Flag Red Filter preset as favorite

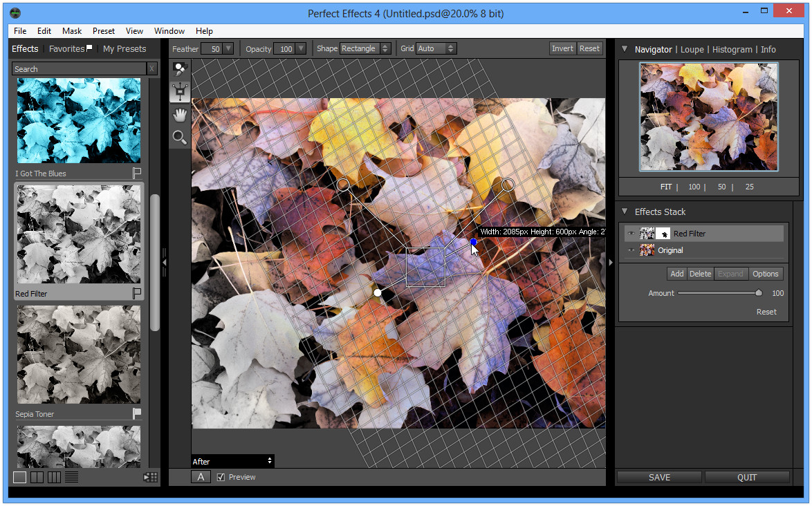click(137, 293)
